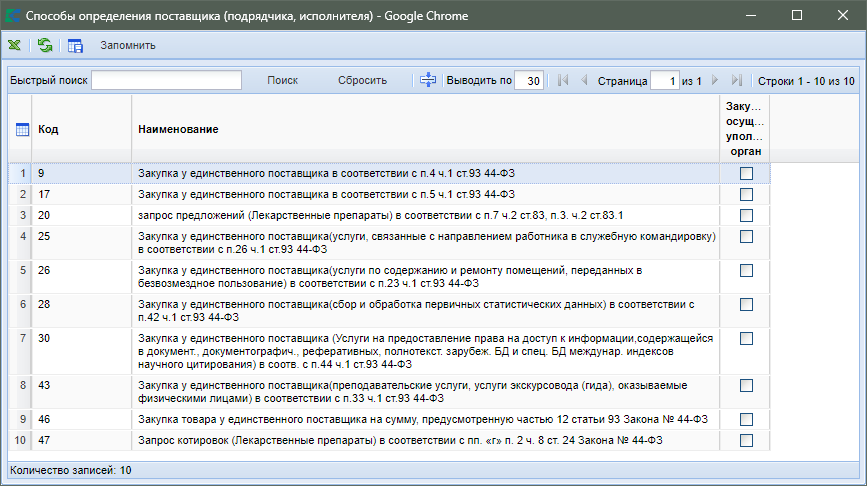Click the Выводить по rows count field
The width and height of the screenshot is (867, 486).
528,81
